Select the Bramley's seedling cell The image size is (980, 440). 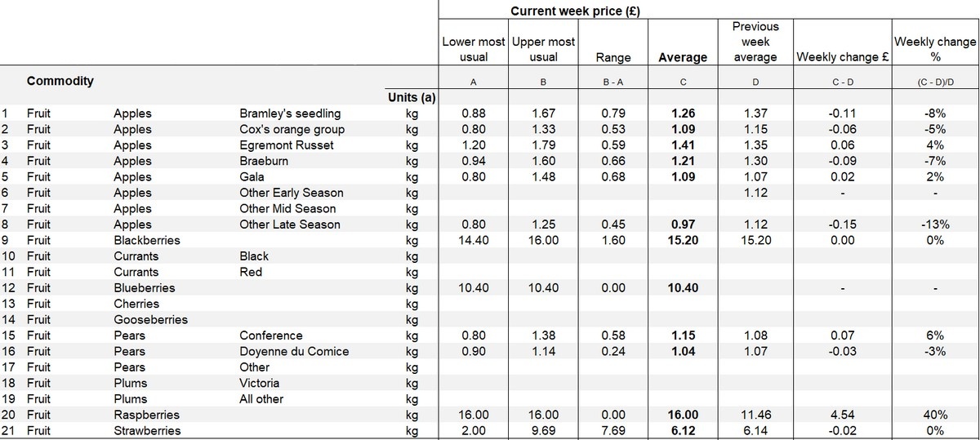point(290,113)
